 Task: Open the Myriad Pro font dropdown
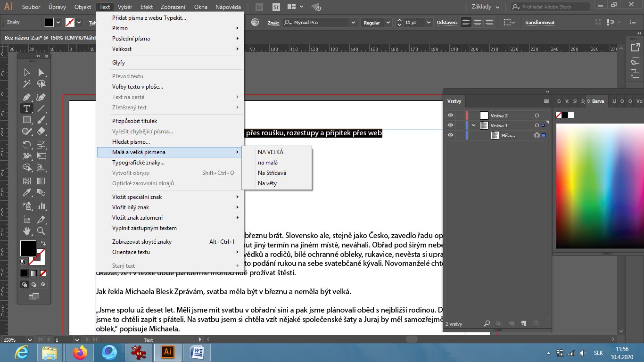coord(353,23)
